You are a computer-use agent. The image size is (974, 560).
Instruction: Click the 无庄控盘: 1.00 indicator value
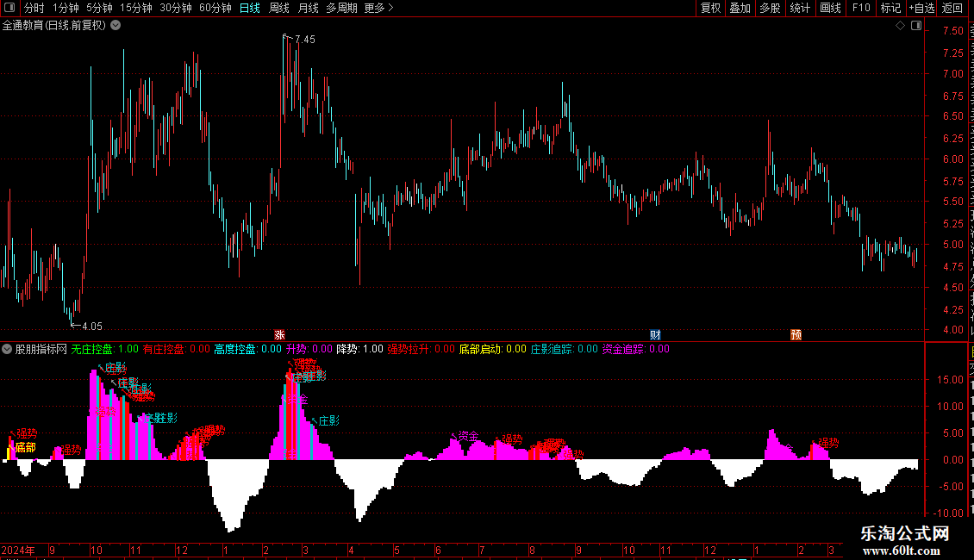(x=104, y=349)
